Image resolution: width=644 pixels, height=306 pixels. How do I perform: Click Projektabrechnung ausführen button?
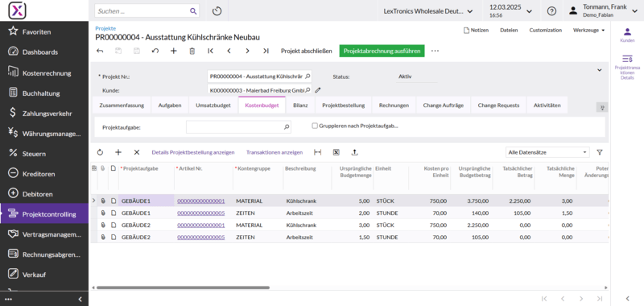pos(382,51)
